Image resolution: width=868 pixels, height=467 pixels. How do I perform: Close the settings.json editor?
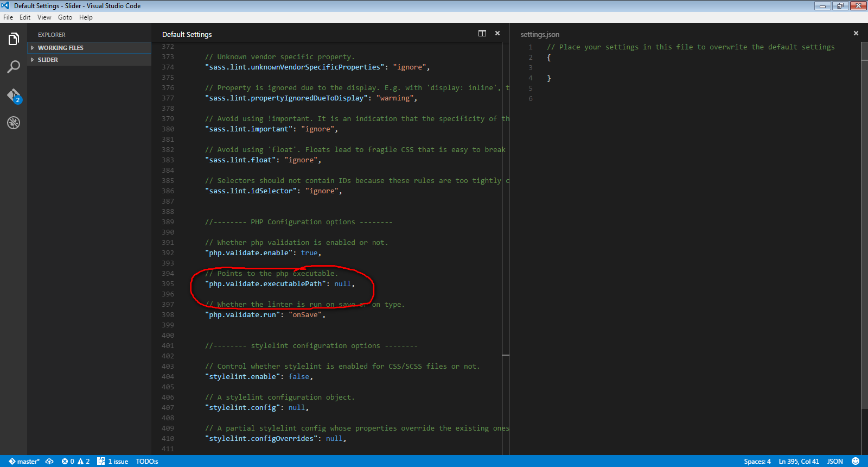(x=856, y=34)
